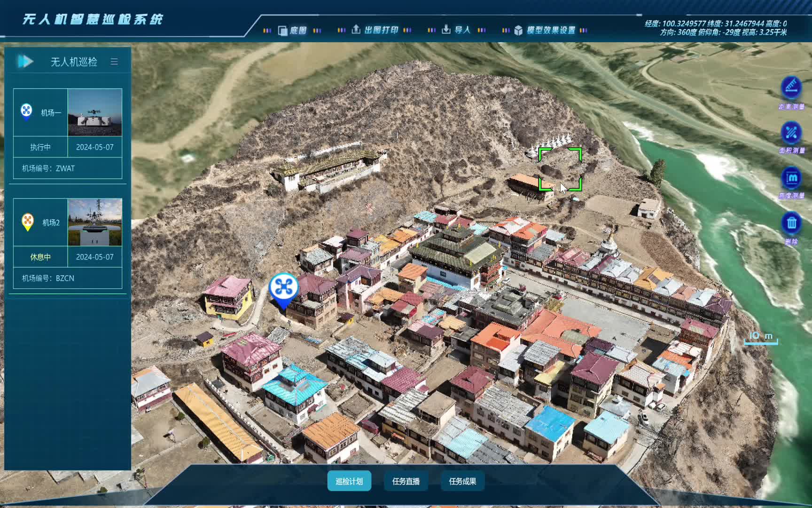The image size is (812, 508).
Task: Open 模型效果设置 model effect settings
Action: click(x=545, y=31)
